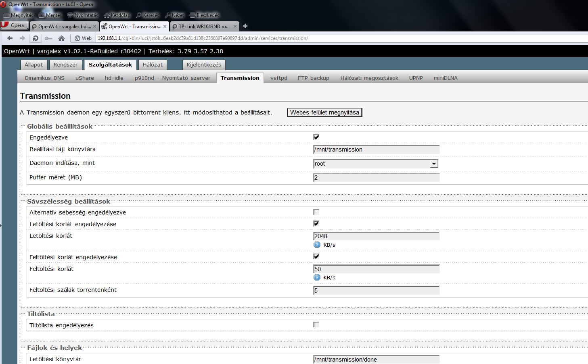Image resolution: width=588 pixels, height=364 pixels.
Task: Click the Fájlok és helyek section title
Action: click(54, 348)
